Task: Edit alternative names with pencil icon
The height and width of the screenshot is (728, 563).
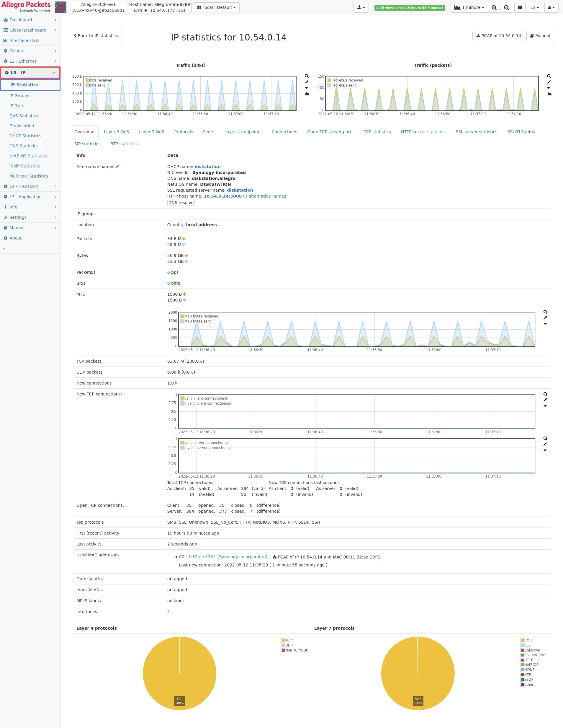Action: (x=117, y=167)
